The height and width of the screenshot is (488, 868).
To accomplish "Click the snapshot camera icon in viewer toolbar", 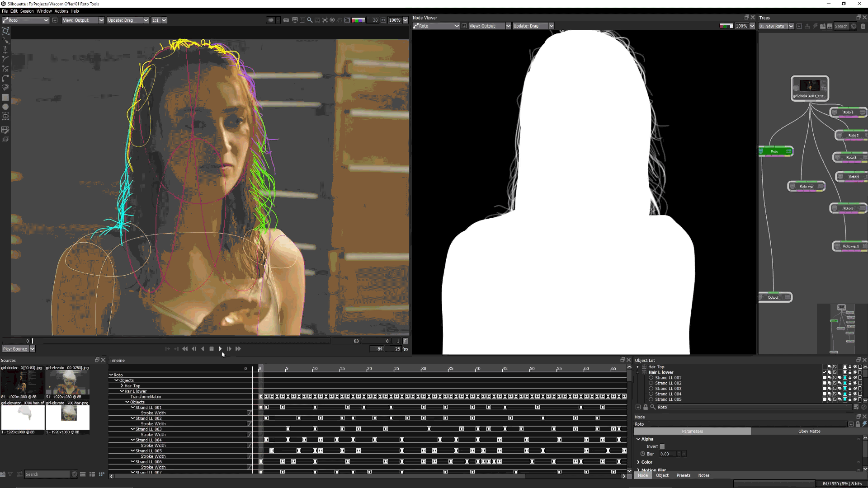I will pyautogui.click(x=286, y=20).
